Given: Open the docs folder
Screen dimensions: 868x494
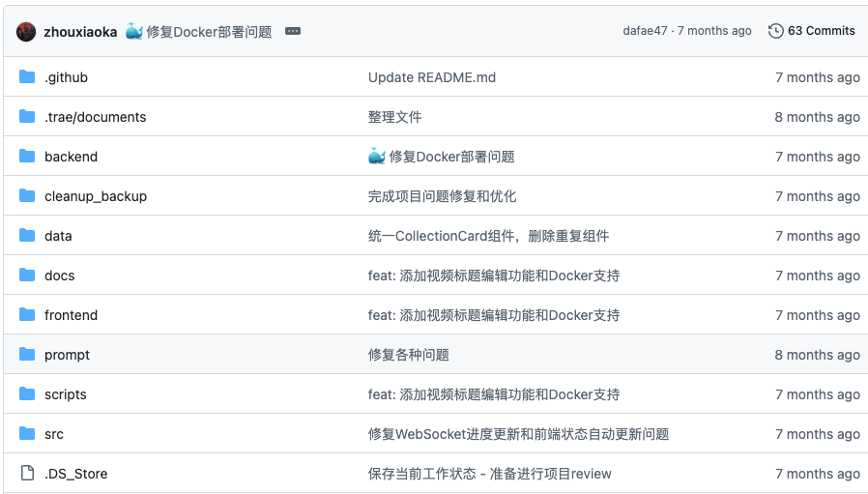Looking at the screenshot, I should (59, 276).
